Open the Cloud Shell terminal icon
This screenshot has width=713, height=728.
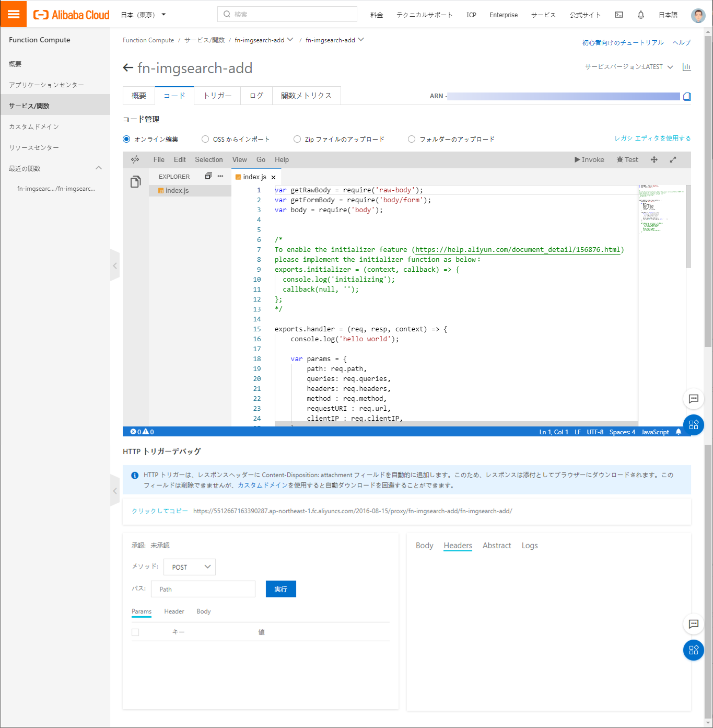(619, 15)
